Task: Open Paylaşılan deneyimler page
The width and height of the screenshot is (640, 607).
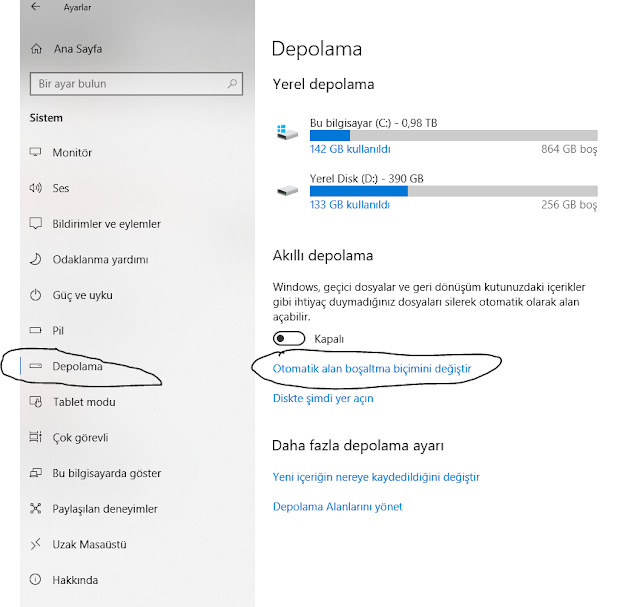Action: pyautogui.click(x=105, y=509)
